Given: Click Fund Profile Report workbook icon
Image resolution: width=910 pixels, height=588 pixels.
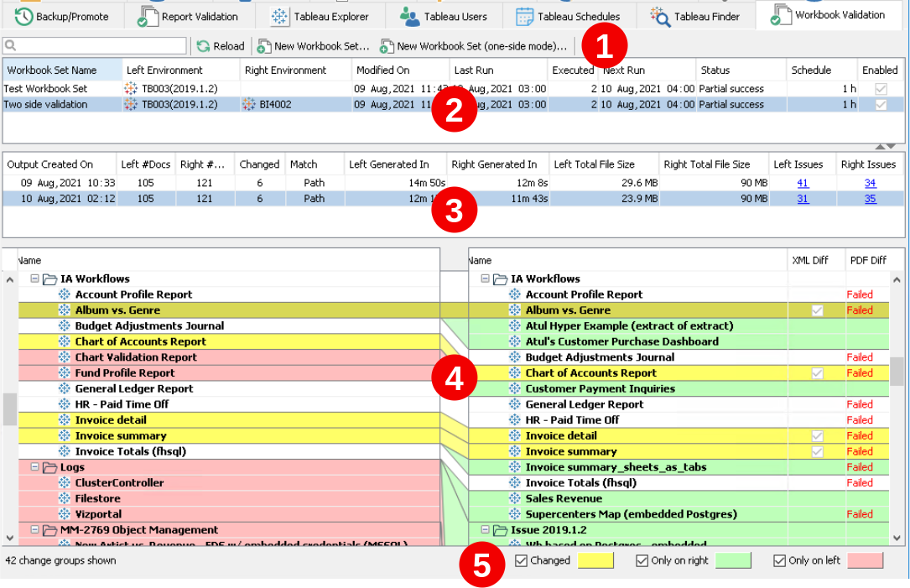Looking at the screenshot, I should click(65, 372).
